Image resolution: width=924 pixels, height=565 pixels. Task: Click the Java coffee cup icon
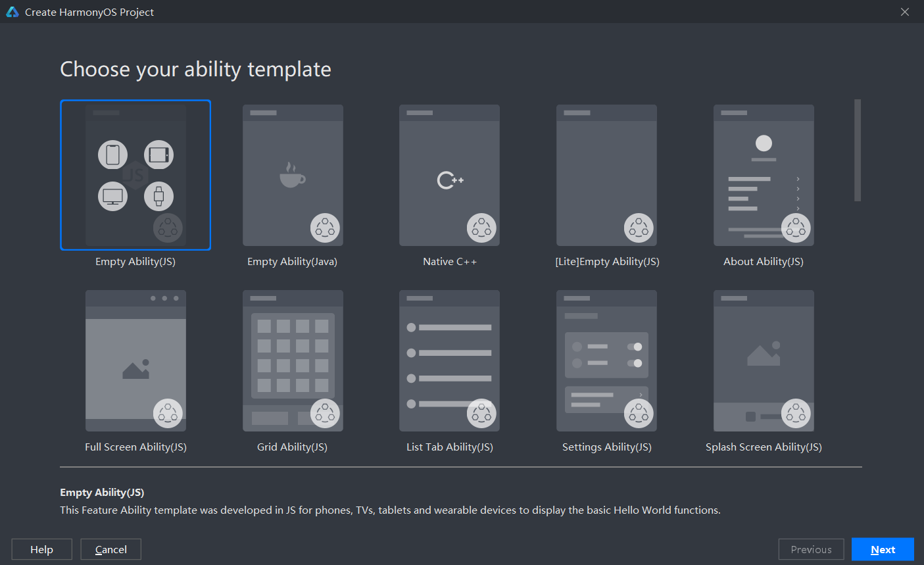[x=292, y=176]
